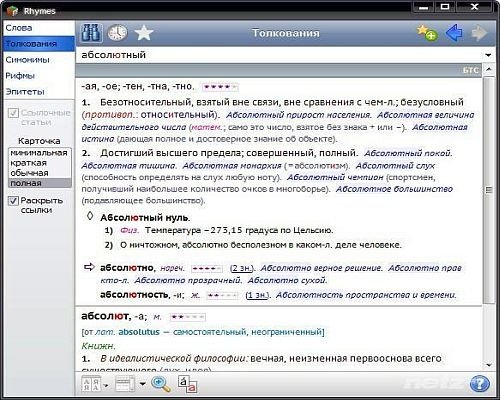Click the arrow marker beside абсолютно
The height and width of the screenshot is (400, 500).
point(89,267)
